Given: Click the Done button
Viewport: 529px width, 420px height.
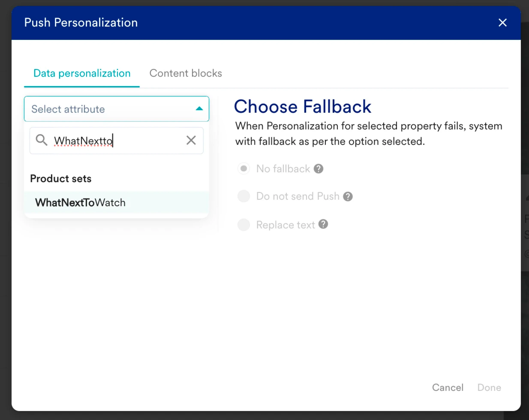Looking at the screenshot, I should click(x=489, y=387).
